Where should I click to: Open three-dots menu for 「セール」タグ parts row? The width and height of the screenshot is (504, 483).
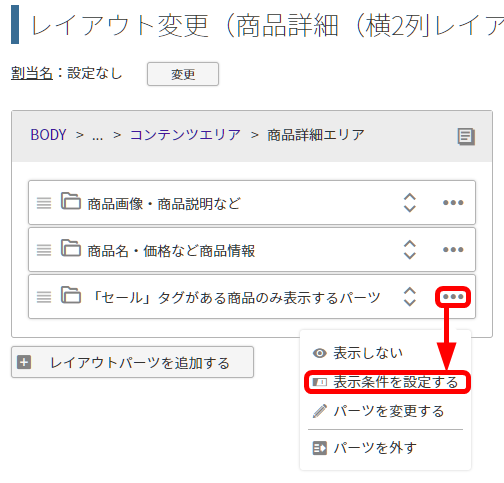(453, 297)
